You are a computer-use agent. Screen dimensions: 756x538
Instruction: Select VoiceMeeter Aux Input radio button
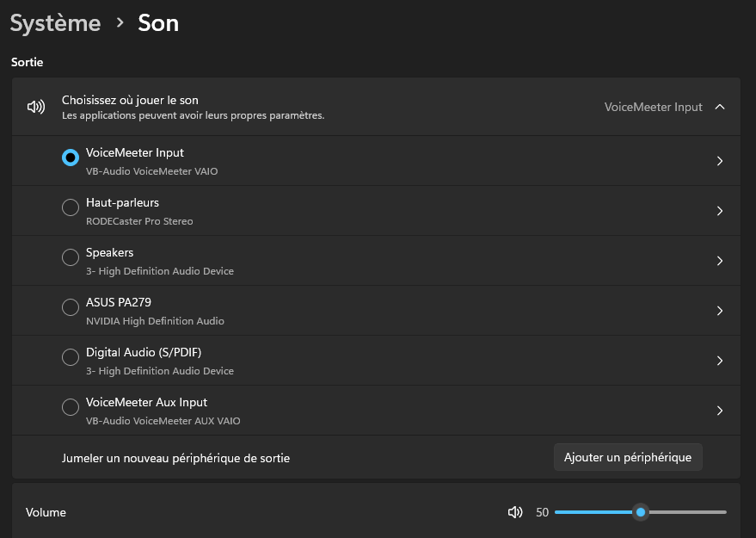tap(71, 407)
